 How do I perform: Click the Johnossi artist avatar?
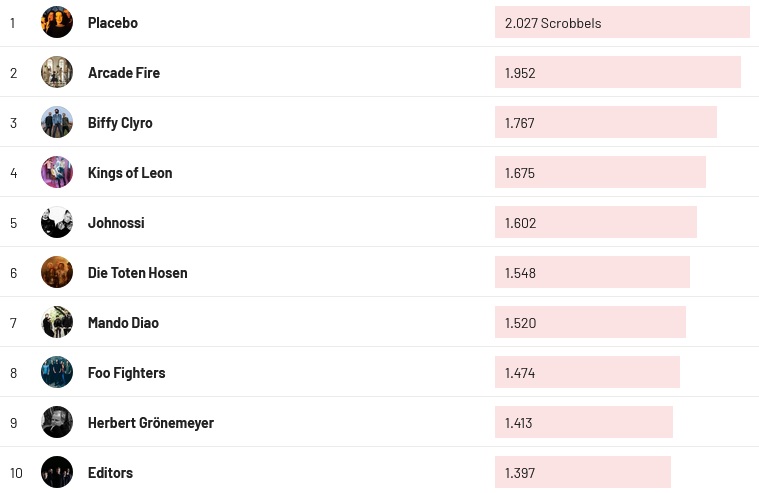click(57, 222)
